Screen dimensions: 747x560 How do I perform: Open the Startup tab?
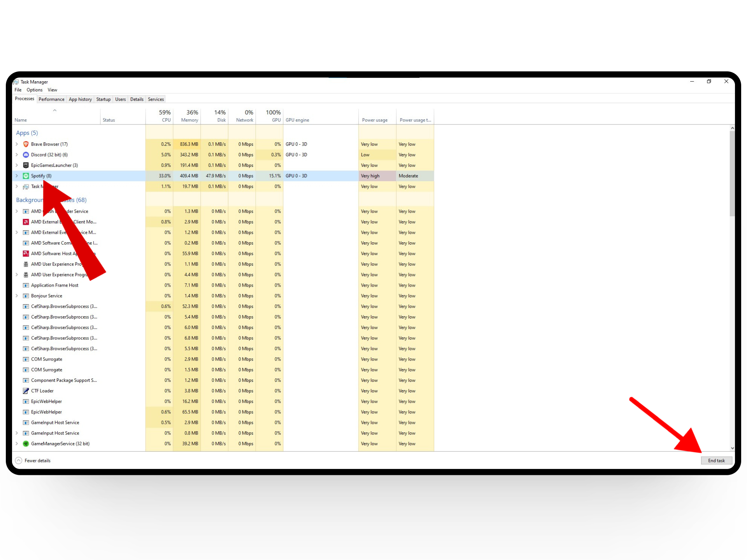coord(103,99)
